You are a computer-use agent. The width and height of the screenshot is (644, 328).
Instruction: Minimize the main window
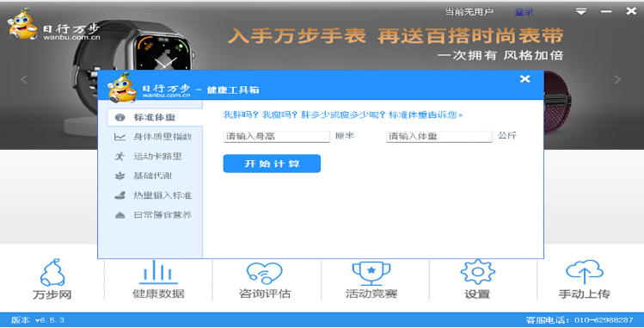(x=606, y=11)
